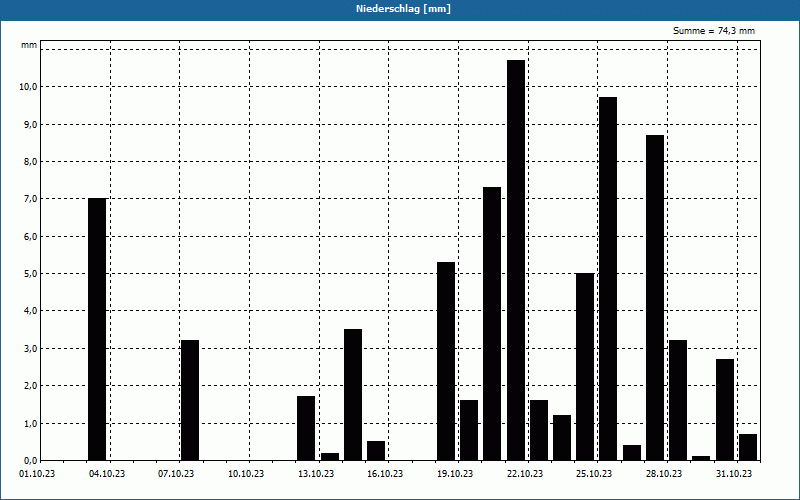Select the bar reaching about 5,3 mm
Viewport: 800px width, 500px height.
tap(446, 361)
